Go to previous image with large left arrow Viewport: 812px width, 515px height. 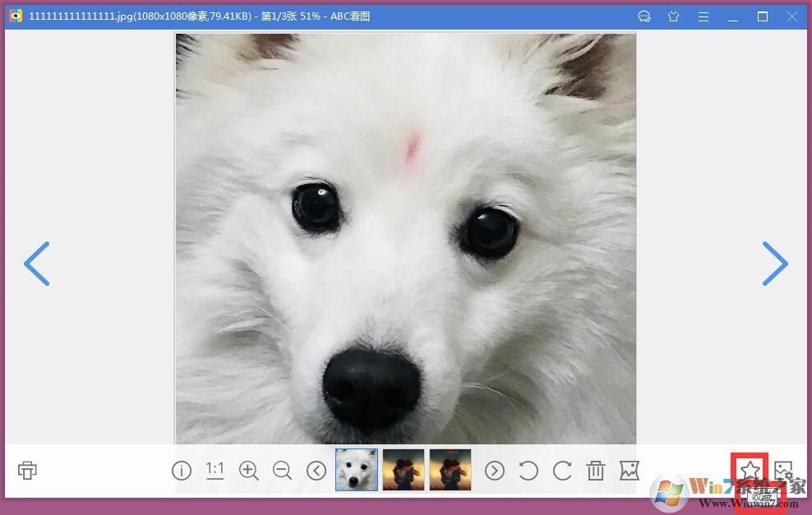coord(37,264)
